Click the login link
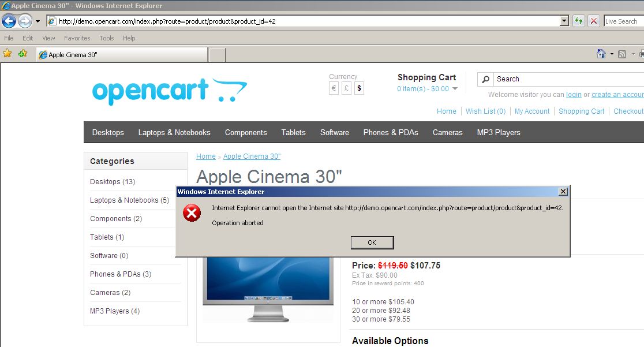The width and height of the screenshot is (644, 347). [x=574, y=95]
